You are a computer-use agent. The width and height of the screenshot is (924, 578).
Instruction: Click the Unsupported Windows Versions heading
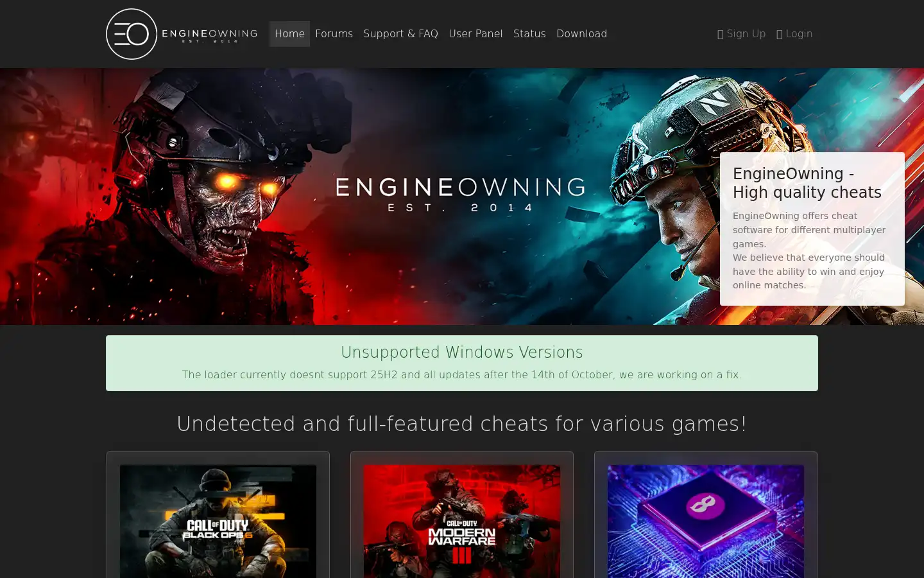(462, 352)
